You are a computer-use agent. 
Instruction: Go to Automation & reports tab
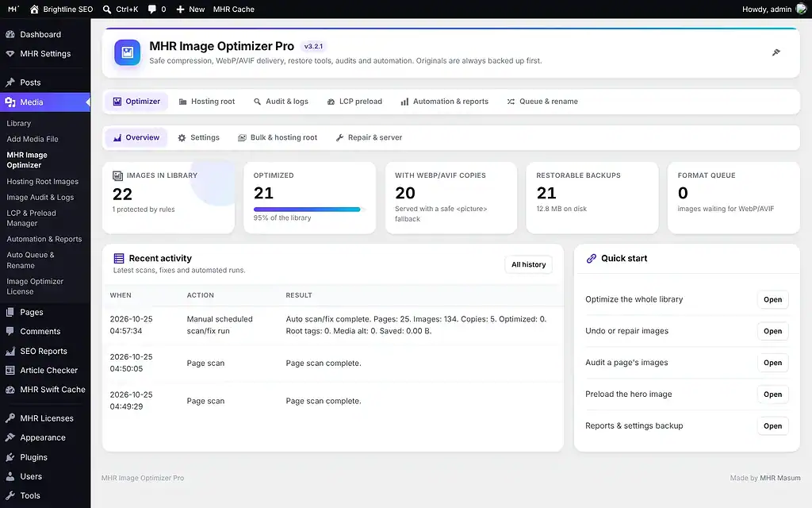click(x=444, y=102)
